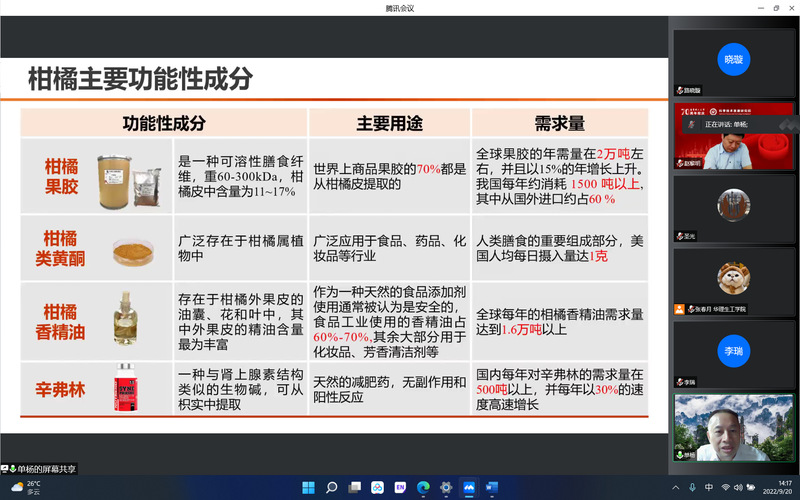The height and width of the screenshot is (500, 800).
Task: Select the 单杨 speaker video tile
Action: pos(734,426)
